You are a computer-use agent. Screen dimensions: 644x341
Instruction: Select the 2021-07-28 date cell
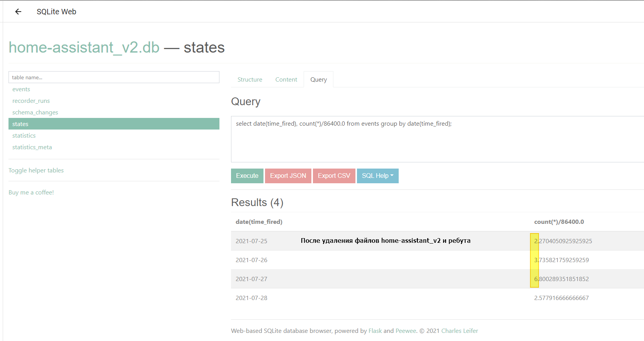[x=251, y=298]
